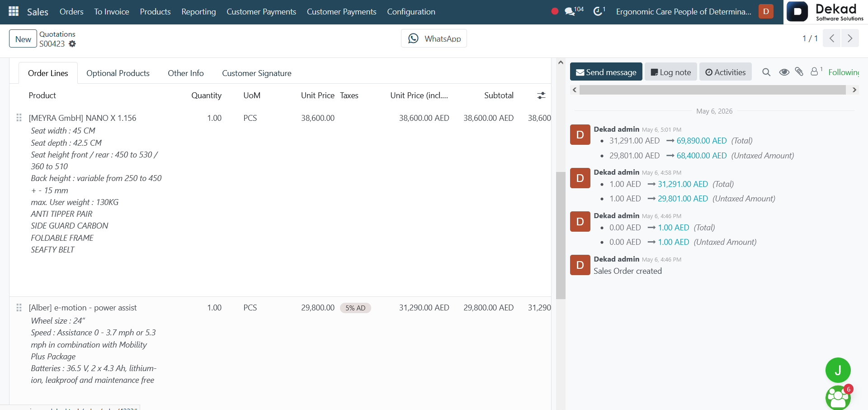Open the green J live chat bubble
Screen dimensions: 868x410
click(838, 370)
